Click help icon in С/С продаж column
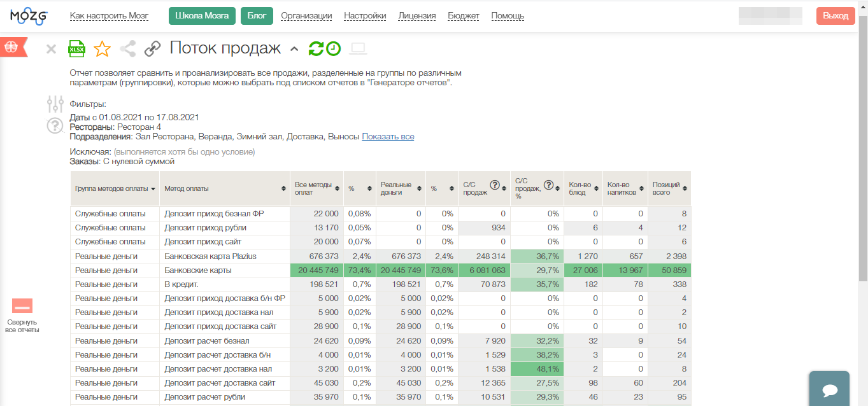This screenshot has width=868, height=406. coord(494,185)
